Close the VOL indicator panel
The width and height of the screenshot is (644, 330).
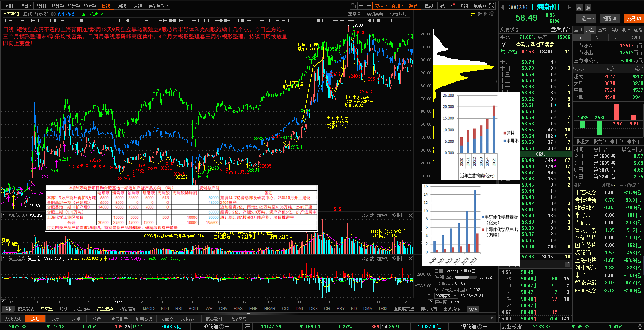point(410,215)
